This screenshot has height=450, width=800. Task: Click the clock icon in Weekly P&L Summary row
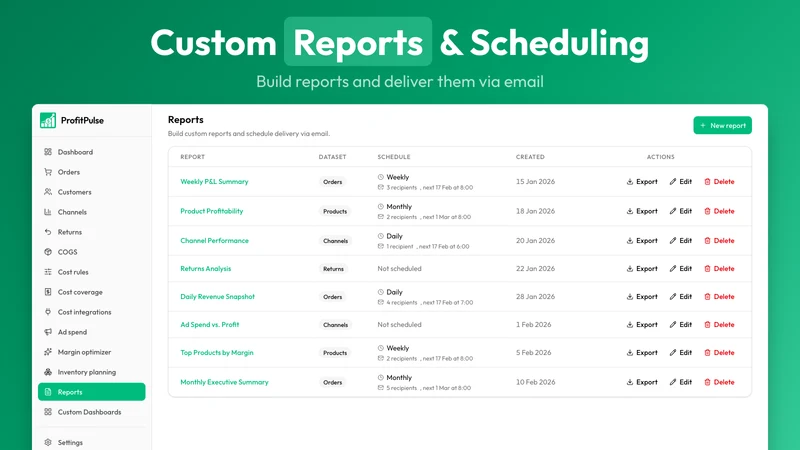(x=381, y=177)
